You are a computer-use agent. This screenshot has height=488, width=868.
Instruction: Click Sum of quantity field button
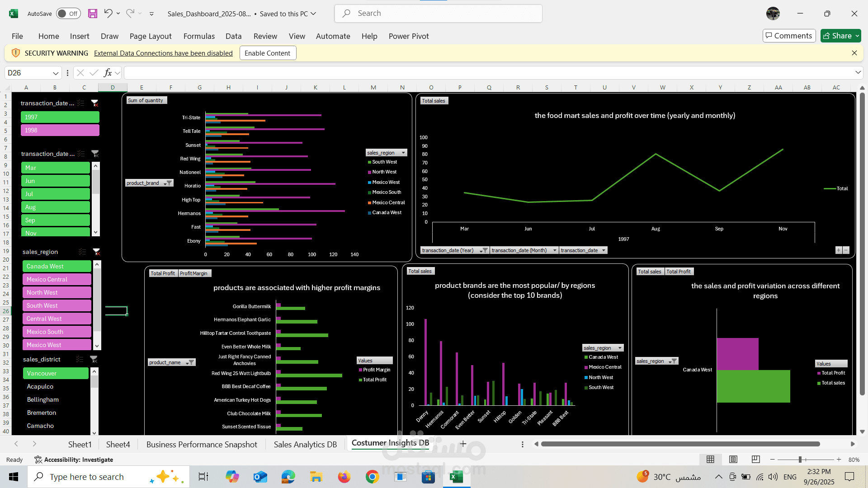point(146,100)
